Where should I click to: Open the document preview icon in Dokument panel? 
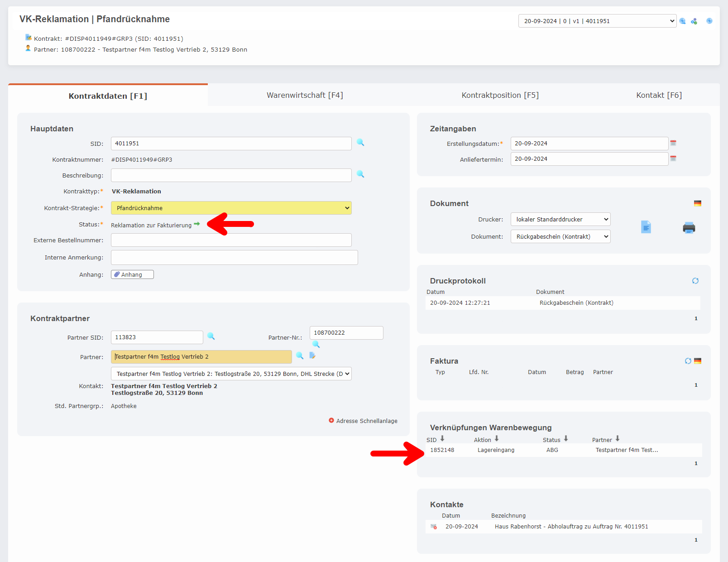click(x=646, y=227)
